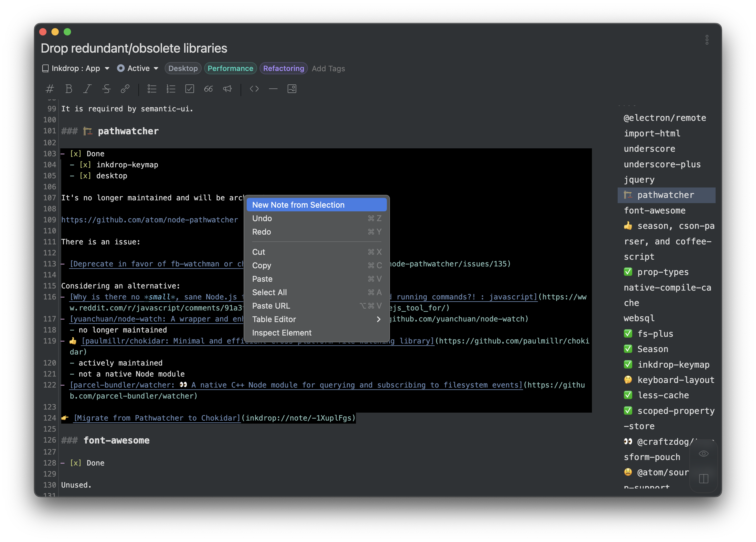The height and width of the screenshot is (542, 756).
Task: Insert image using toolbar image icon
Action: point(292,89)
